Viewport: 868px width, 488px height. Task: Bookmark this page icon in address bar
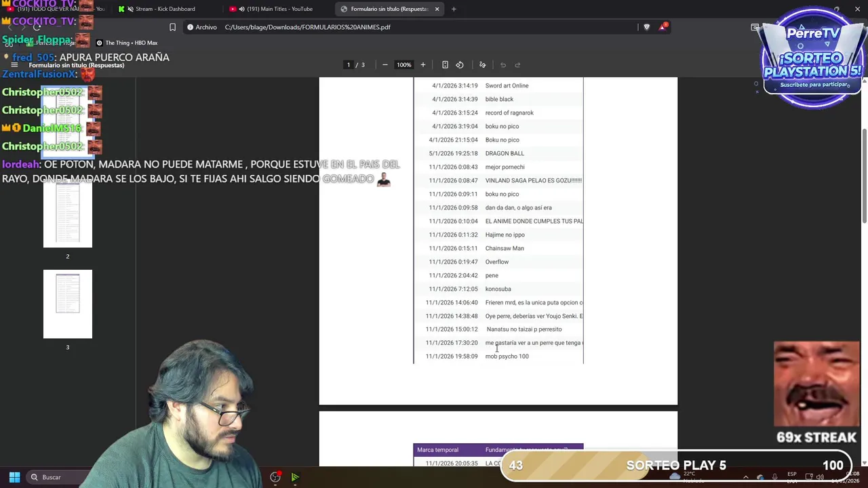[172, 27]
